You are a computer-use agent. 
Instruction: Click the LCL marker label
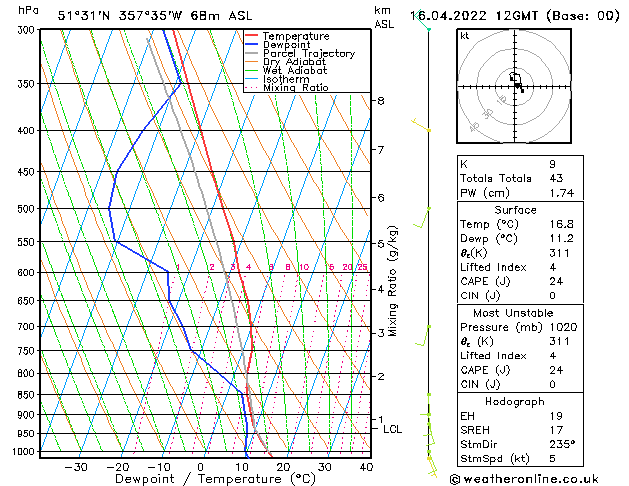392,429
